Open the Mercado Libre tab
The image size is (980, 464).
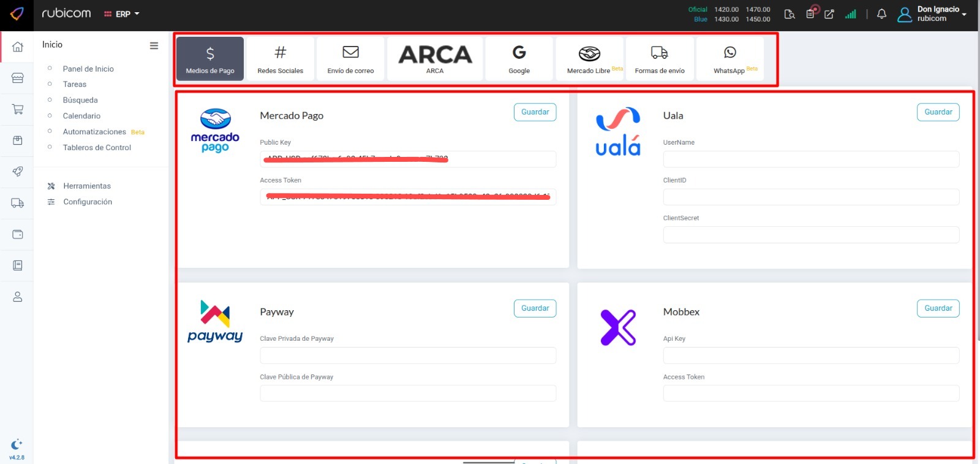tap(590, 59)
